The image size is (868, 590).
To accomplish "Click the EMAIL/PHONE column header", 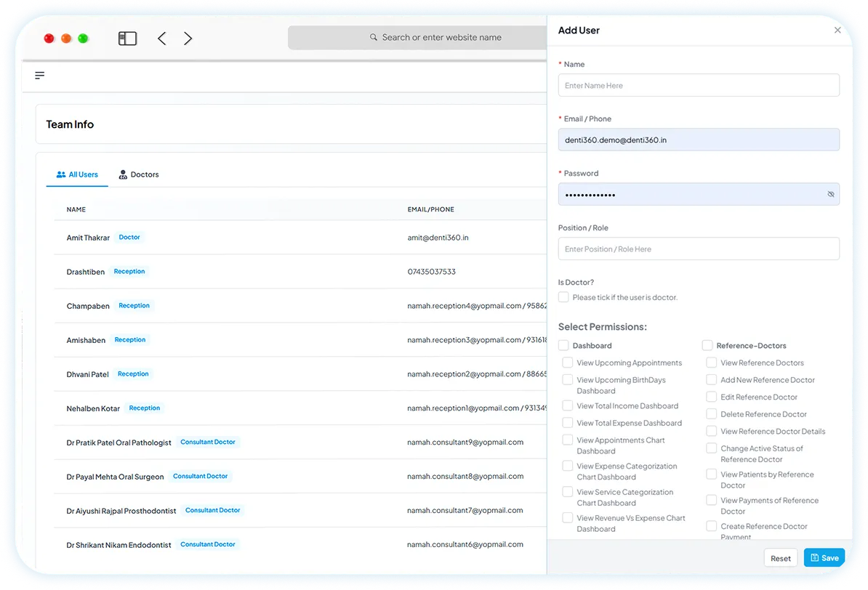I will 430,209.
